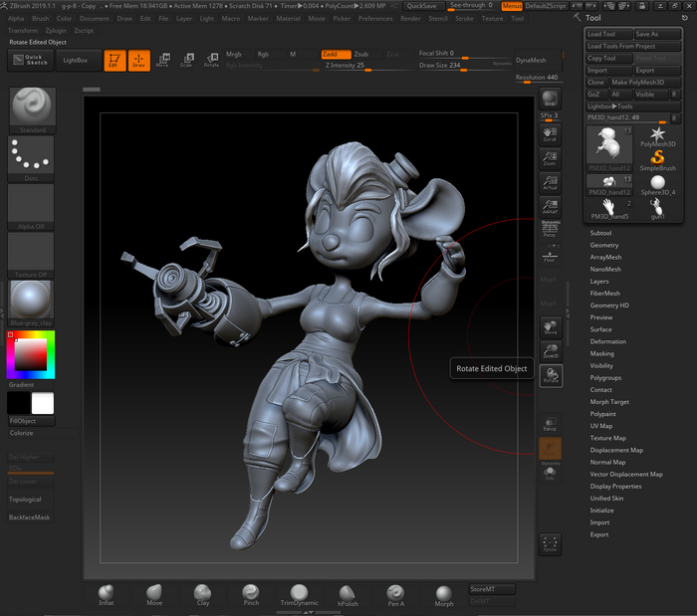Select the Standard brush thumbnail

tap(33, 106)
